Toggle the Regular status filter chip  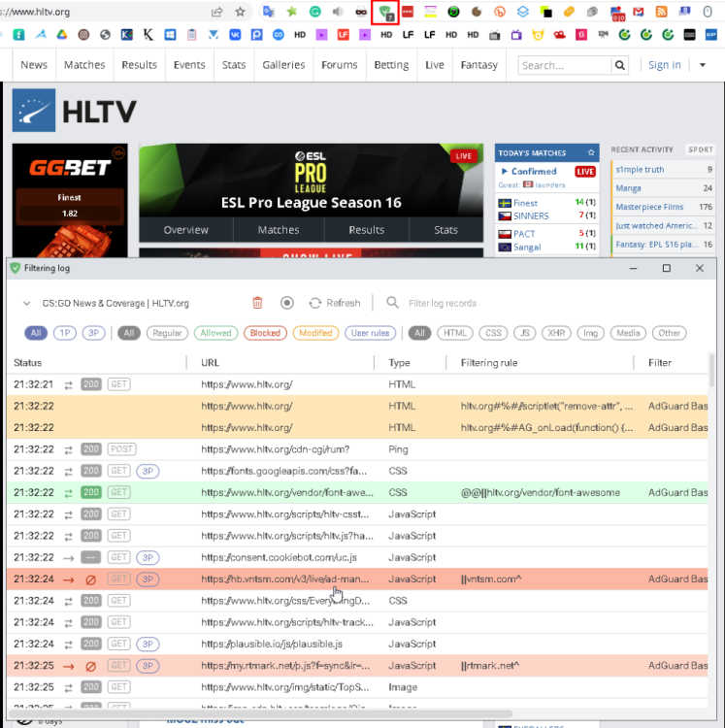[167, 333]
